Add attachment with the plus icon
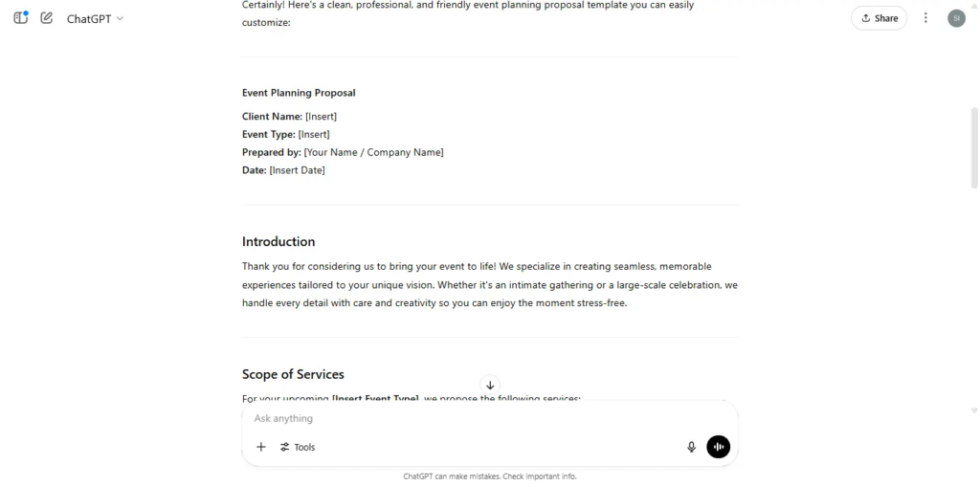The height and width of the screenshot is (487, 980). [261, 447]
